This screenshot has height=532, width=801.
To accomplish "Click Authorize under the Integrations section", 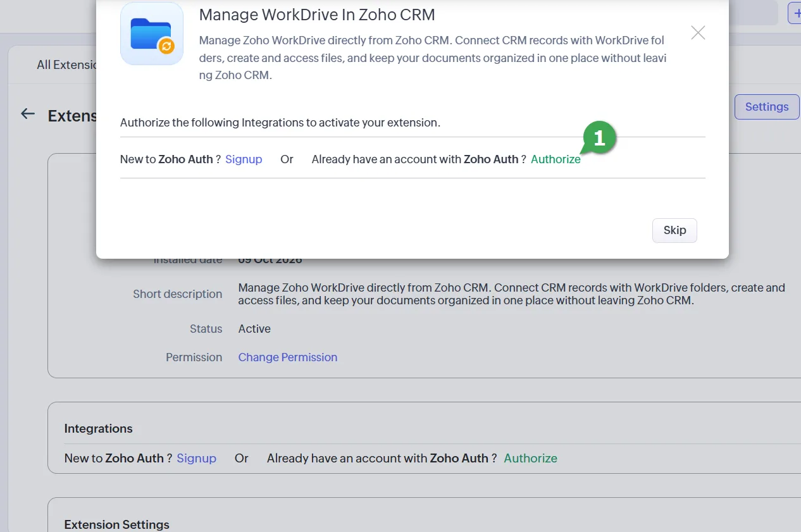I will 530,458.
